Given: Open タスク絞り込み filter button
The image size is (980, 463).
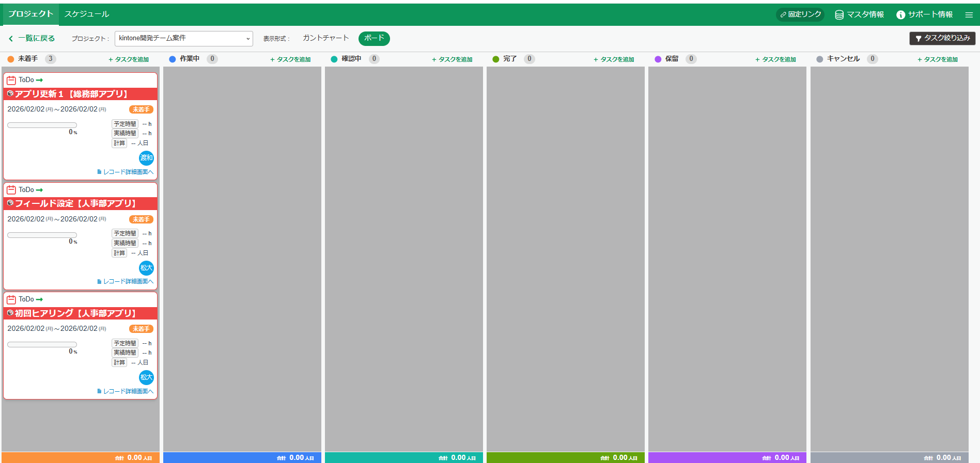Looking at the screenshot, I should click(x=942, y=38).
